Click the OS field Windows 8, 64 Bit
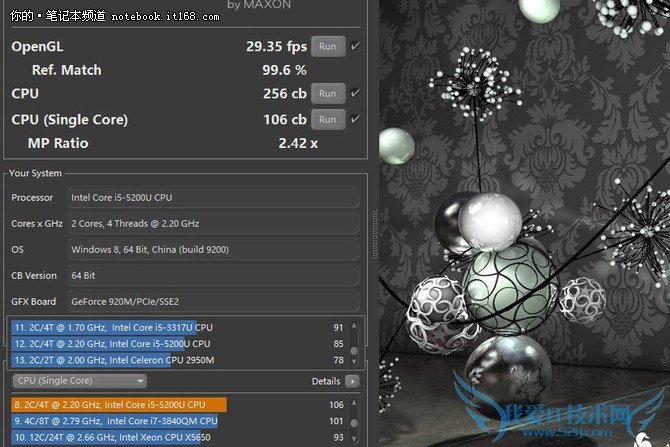The image size is (670, 447). pos(213,250)
